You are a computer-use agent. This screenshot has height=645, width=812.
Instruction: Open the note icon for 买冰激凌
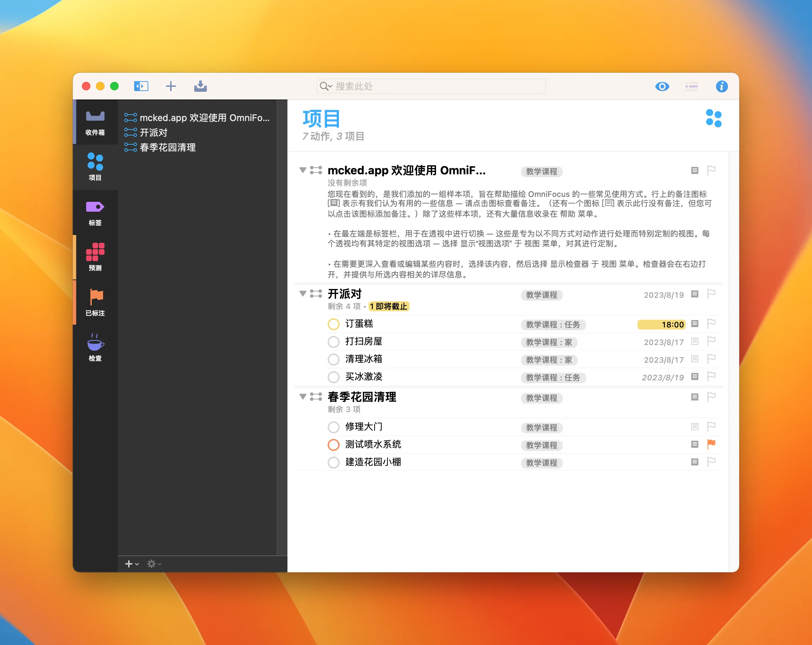(694, 376)
